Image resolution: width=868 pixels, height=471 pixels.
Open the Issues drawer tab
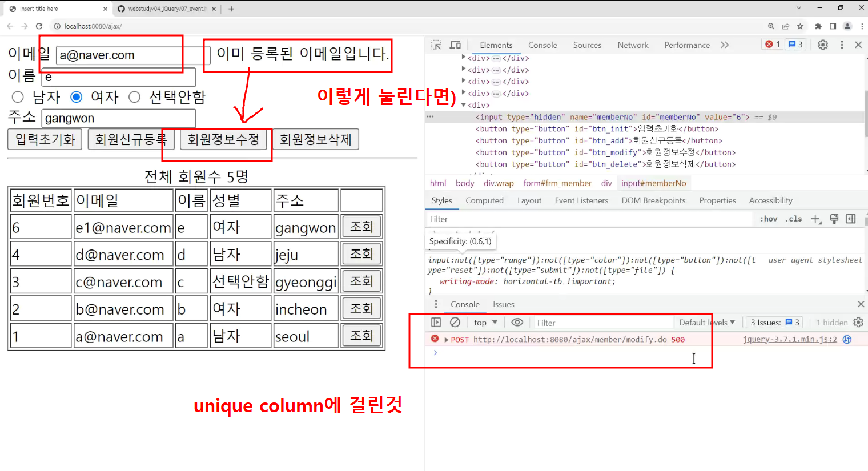[x=504, y=304]
